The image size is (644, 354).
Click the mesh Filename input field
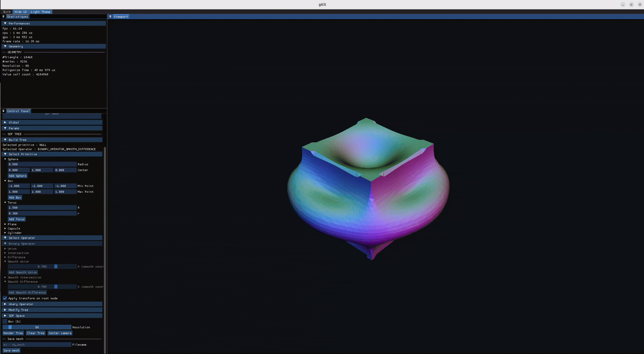(x=37, y=345)
